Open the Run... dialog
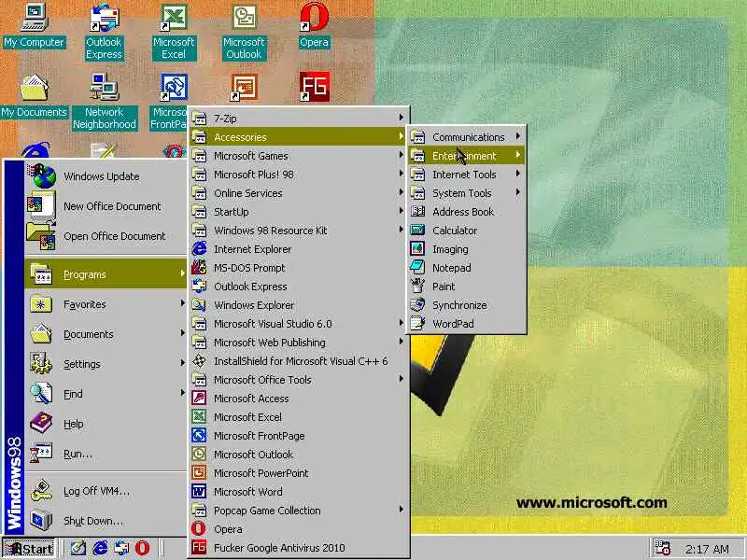This screenshot has height=560, width=747. pyautogui.click(x=106, y=454)
